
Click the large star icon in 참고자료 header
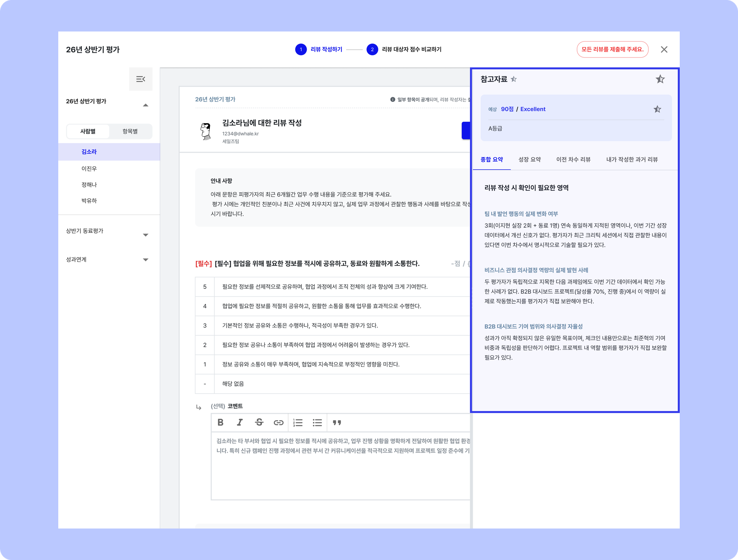(660, 79)
